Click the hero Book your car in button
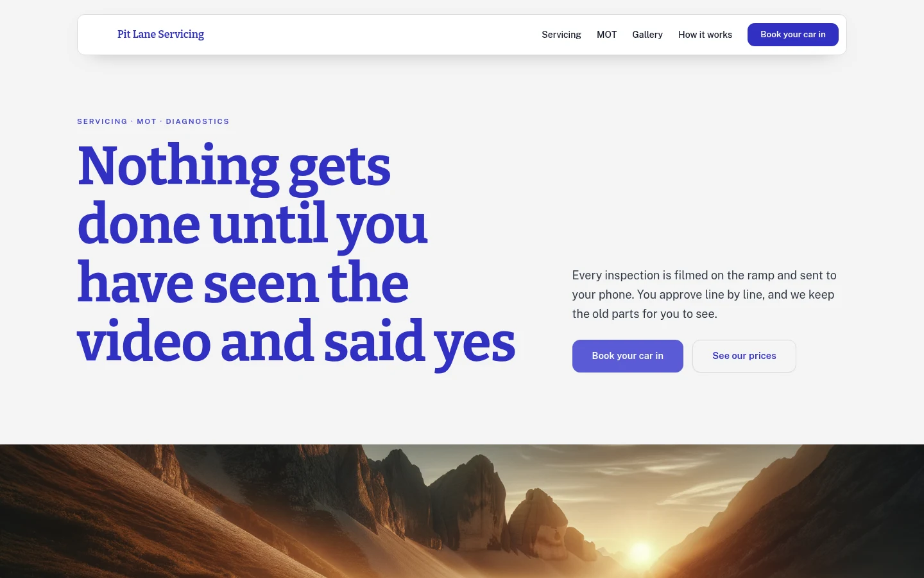924x578 pixels. [x=628, y=356]
